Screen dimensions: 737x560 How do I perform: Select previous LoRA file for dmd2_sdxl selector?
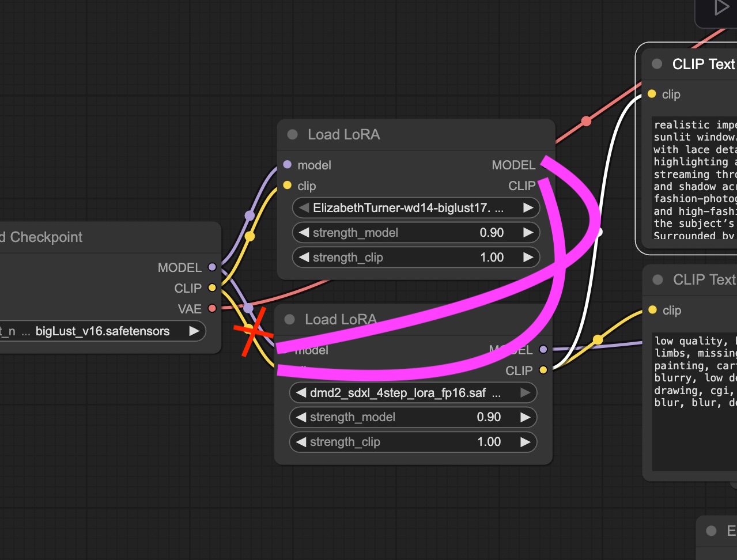[301, 393]
